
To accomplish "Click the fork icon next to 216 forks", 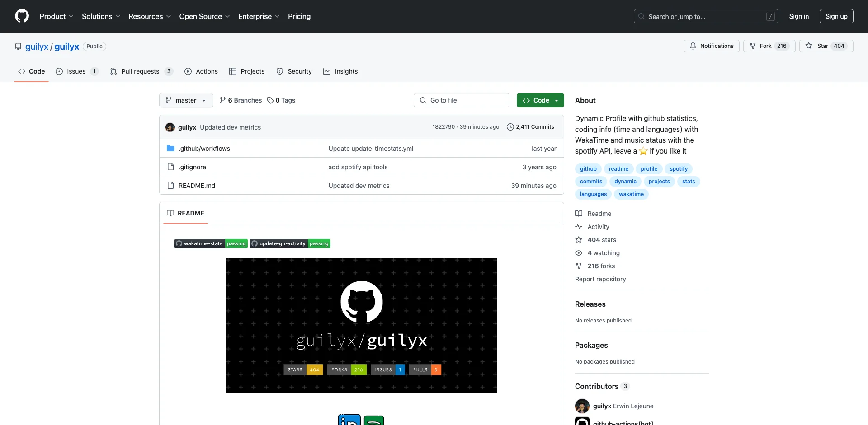I will point(579,266).
